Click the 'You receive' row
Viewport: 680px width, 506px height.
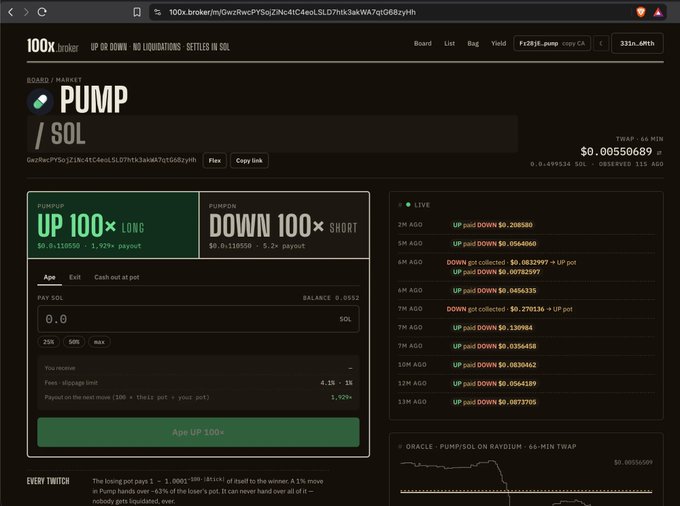click(x=198, y=368)
